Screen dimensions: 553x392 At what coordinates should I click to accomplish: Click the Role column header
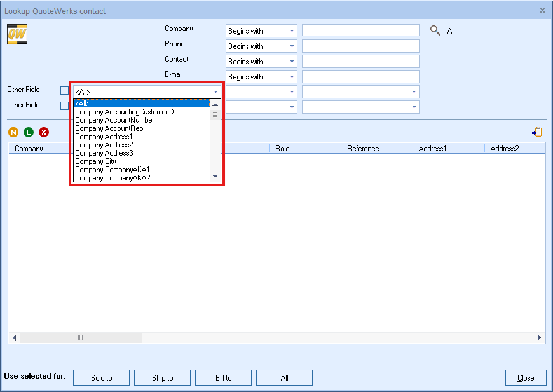305,149
